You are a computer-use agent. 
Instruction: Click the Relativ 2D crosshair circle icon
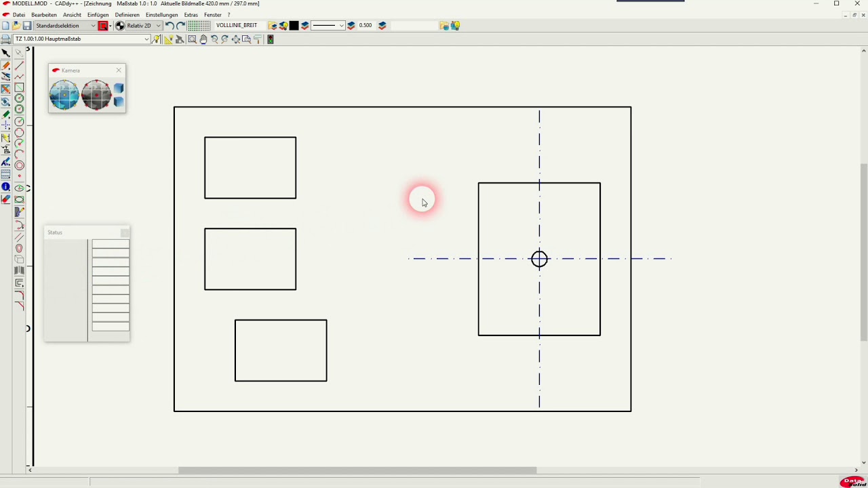pyautogui.click(x=120, y=26)
